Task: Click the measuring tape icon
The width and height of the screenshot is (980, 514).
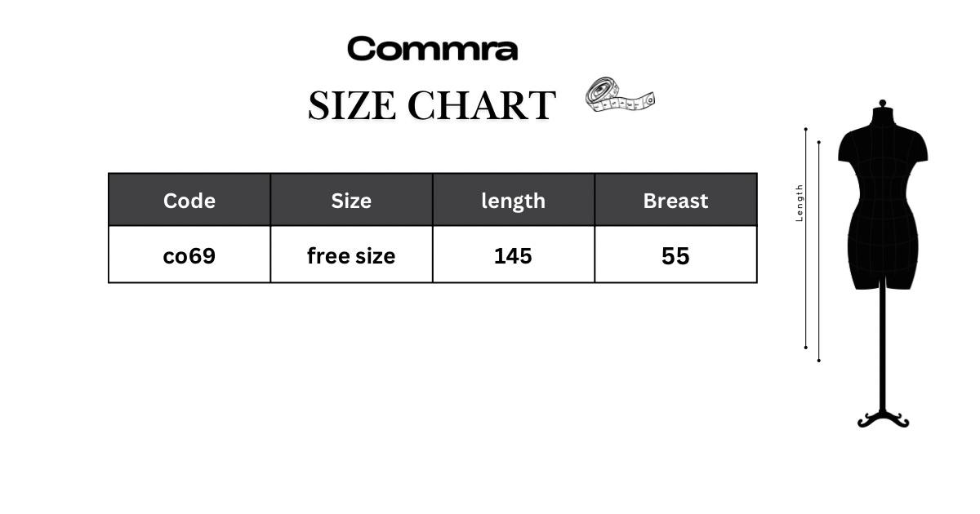Action: tap(620, 95)
